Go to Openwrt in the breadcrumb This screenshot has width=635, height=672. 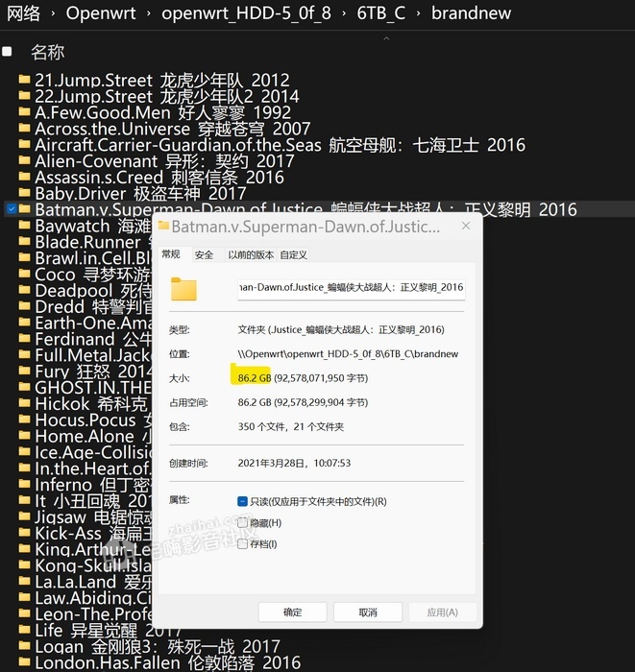pos(101,13)
